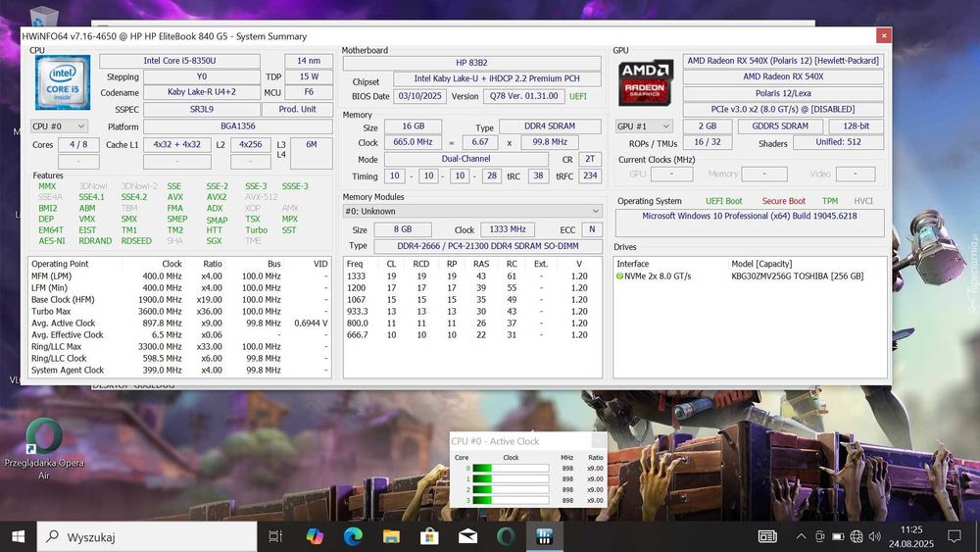Click the Core 0 clock bar
Viewport: 980px width, 552px height.
click(x=511, y=469)
